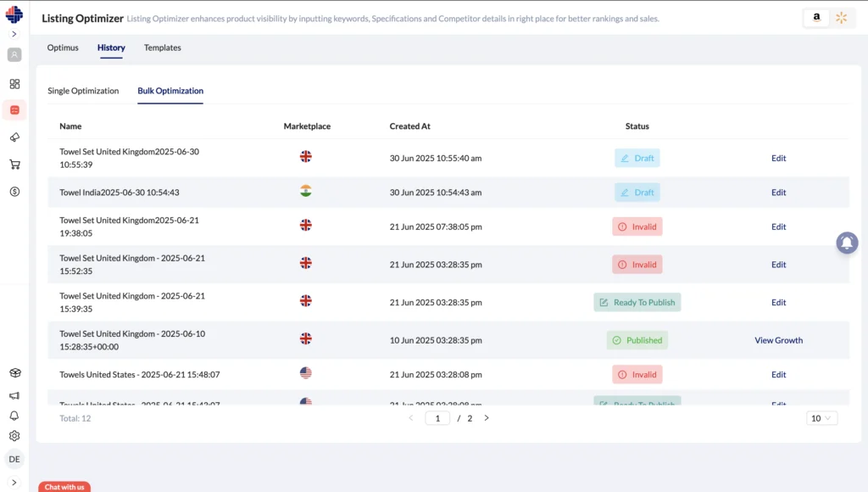Click Edit for the 19:38:05 Towel Set row
Image resolution: width=868 pixels, height=492 pixels.
tap(778, 226)
